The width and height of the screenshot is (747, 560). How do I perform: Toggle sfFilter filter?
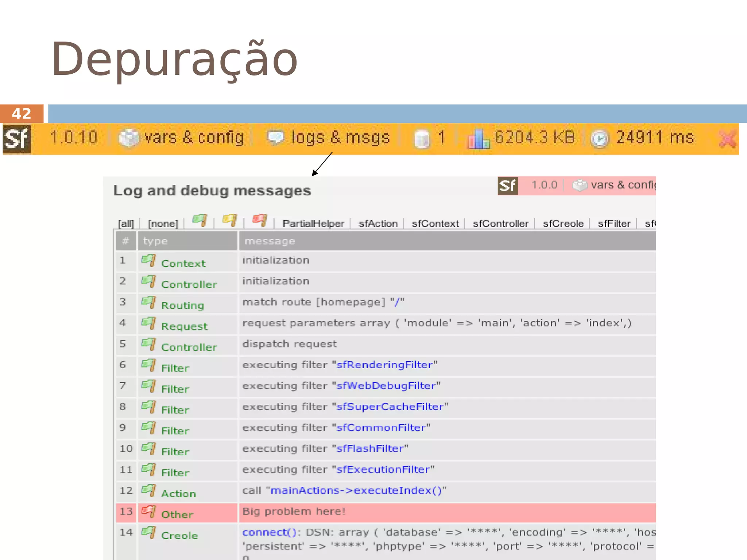(x=614, y=223)
